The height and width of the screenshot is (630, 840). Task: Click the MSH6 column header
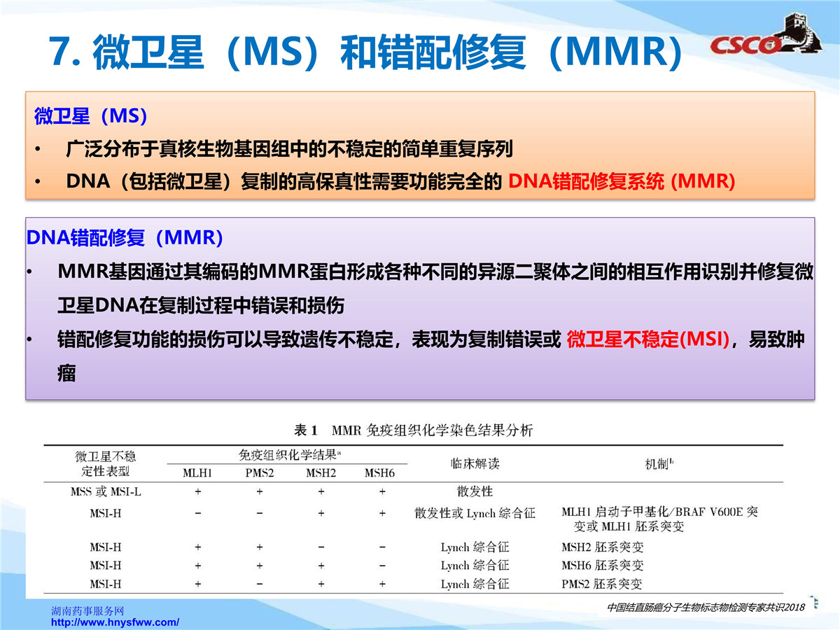[x=379, y=473]
